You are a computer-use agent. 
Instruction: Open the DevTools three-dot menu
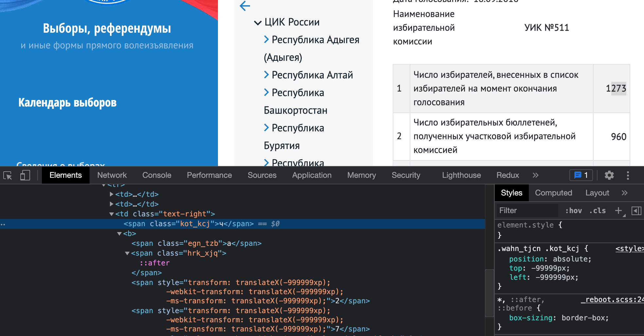628,176
